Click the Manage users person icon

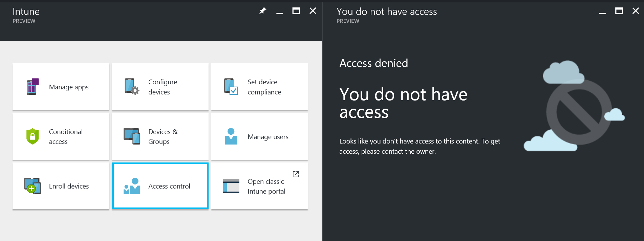click(231, 136)
